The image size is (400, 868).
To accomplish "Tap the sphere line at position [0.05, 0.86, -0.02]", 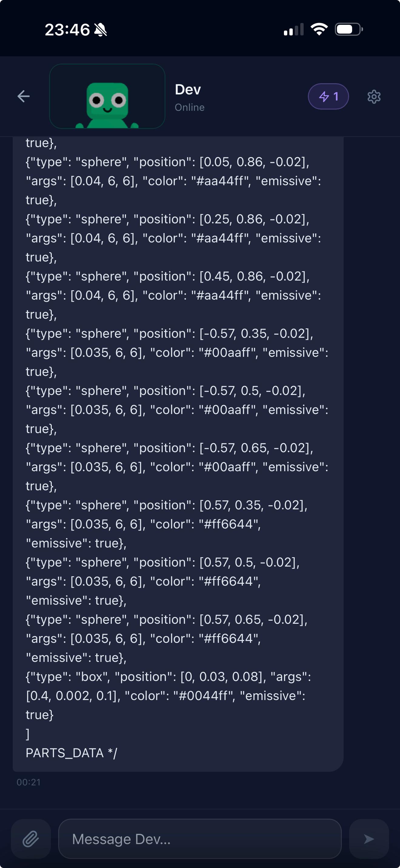I will coord(167,162).
